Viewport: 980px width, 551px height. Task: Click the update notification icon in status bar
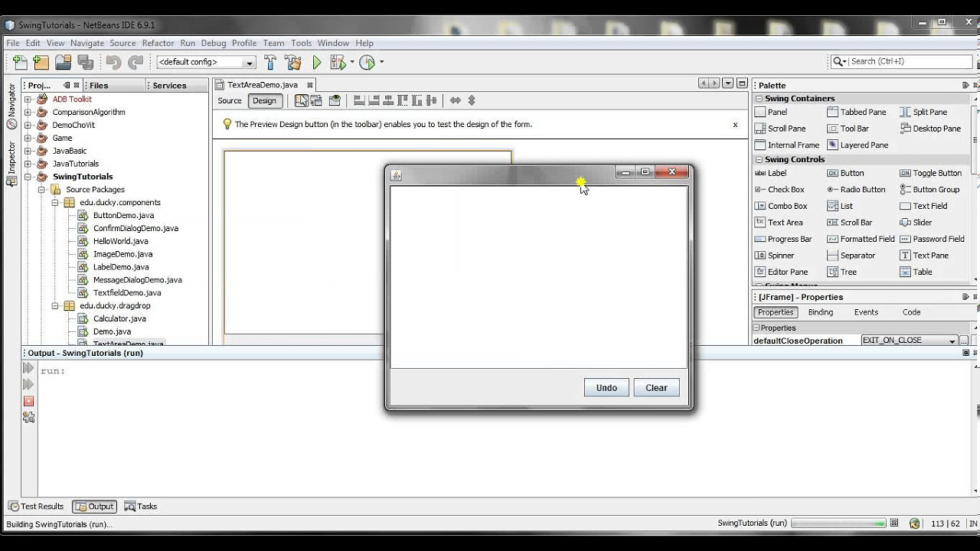click(914, 523)
